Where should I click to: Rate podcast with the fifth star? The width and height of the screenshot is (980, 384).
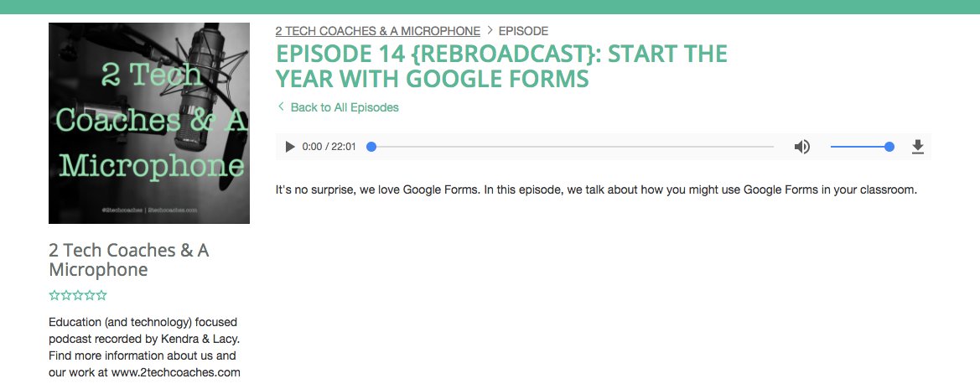pyautogui.click(x=101, y=295)
